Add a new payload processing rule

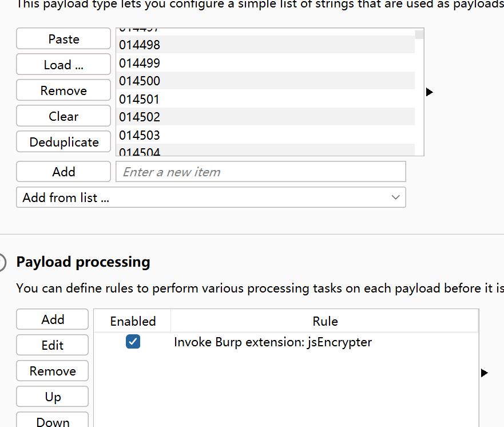[x=53, y=319]
